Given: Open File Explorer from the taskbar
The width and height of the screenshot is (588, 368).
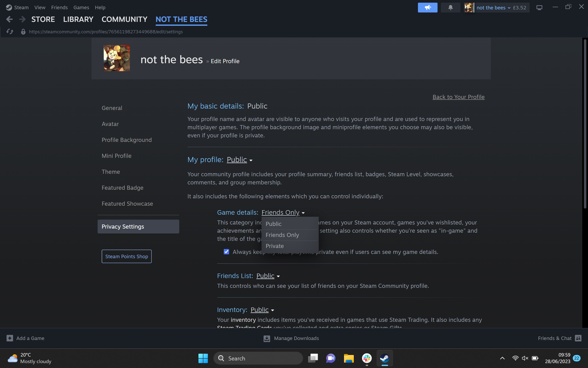Looking at the screenshot, I should click(x=349, y=358).
